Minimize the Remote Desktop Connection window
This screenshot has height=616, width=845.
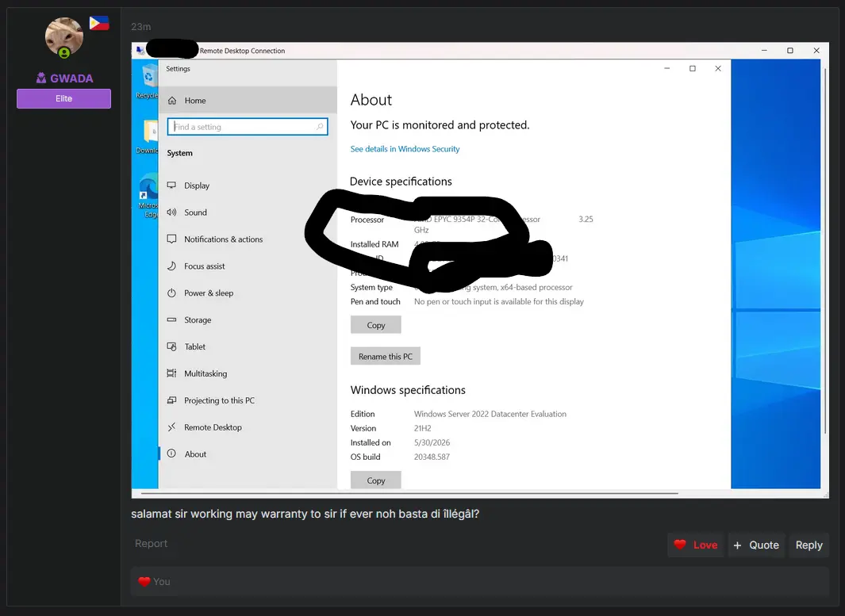tap(764, 51)
